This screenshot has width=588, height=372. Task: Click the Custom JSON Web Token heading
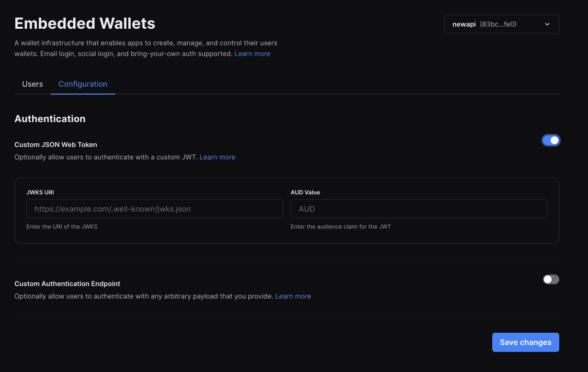(x=56, y=145)
